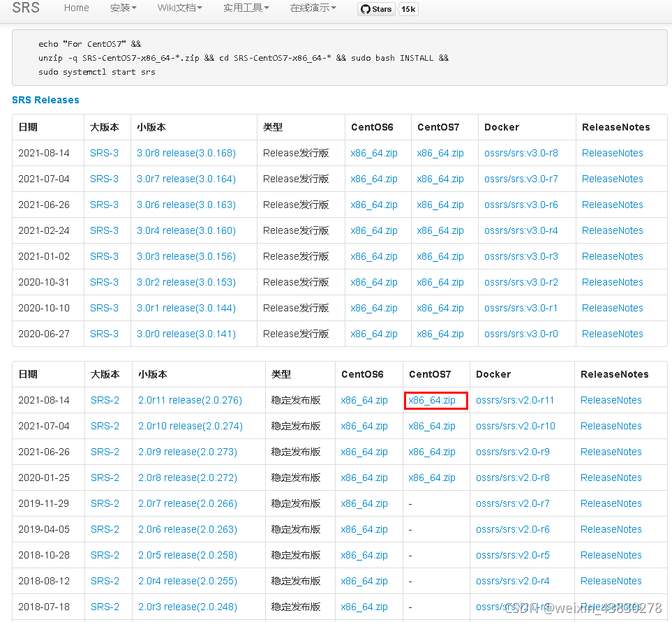
Task: Download CentOS7 x86_64.zip for 3.0r0
Action: [x=440, y=334]
